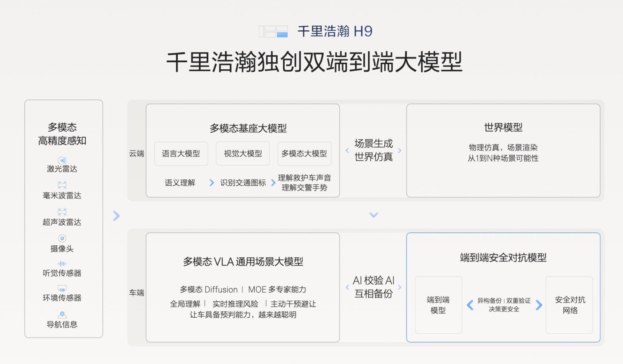Click the left-pointing chevron before AI 校验 AI
623x364 pixels.
click(347, 287)
